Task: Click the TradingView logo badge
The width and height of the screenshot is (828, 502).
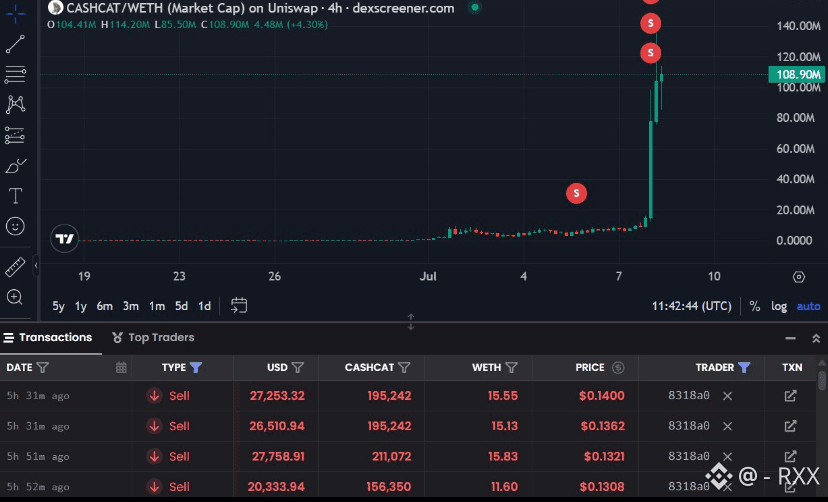Action: 64,239
